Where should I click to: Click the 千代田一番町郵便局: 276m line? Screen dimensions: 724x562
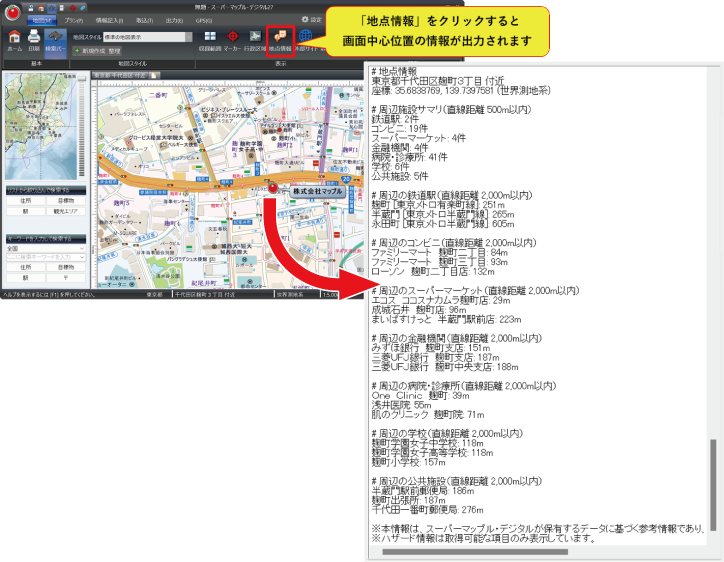[428, 510]
